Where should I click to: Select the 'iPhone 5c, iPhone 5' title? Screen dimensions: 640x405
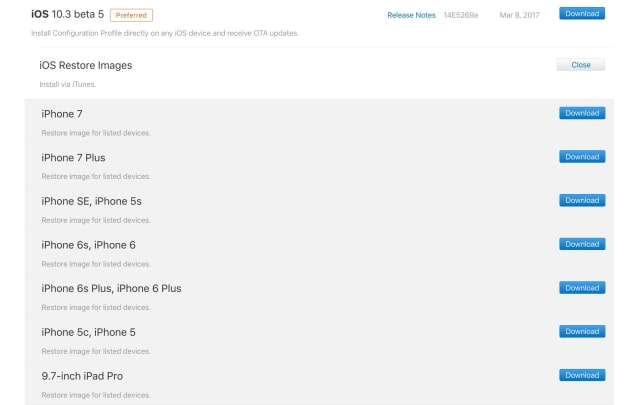click(x=88, y=332)
